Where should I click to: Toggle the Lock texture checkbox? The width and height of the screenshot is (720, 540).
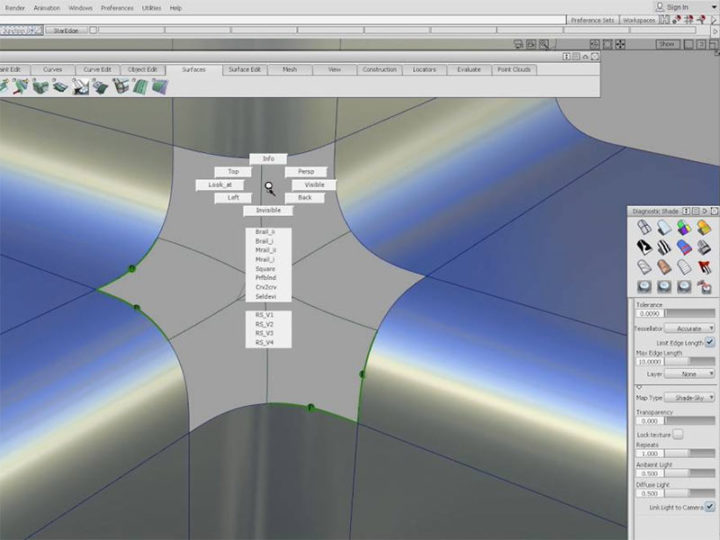pos(678,434)
